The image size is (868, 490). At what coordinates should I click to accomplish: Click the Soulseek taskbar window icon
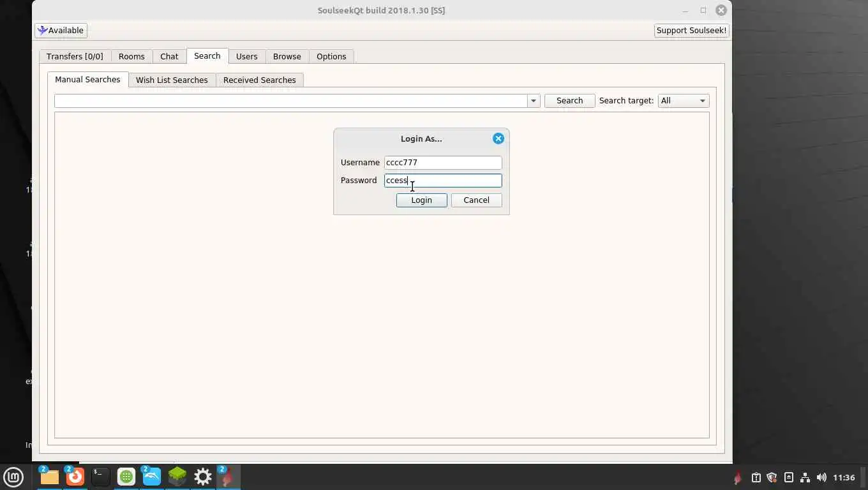coord(228,477)
